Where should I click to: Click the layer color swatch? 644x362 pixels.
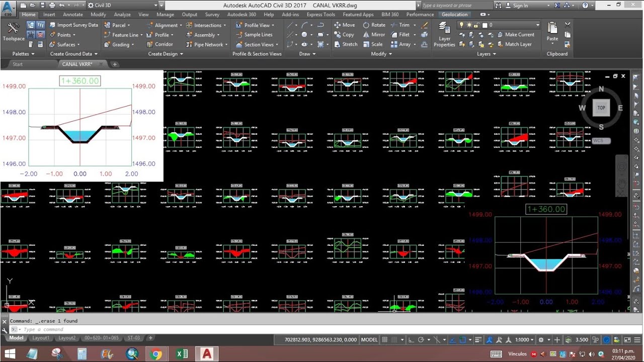tap(485, 25)
